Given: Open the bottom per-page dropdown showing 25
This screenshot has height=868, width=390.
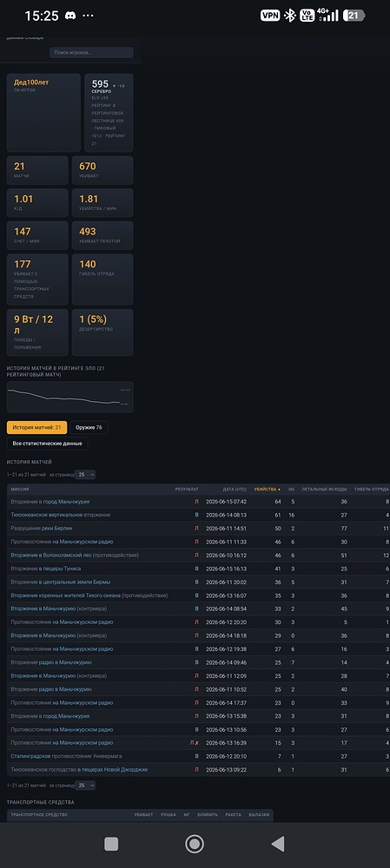Looking at the screenshot, I should 85,785.
